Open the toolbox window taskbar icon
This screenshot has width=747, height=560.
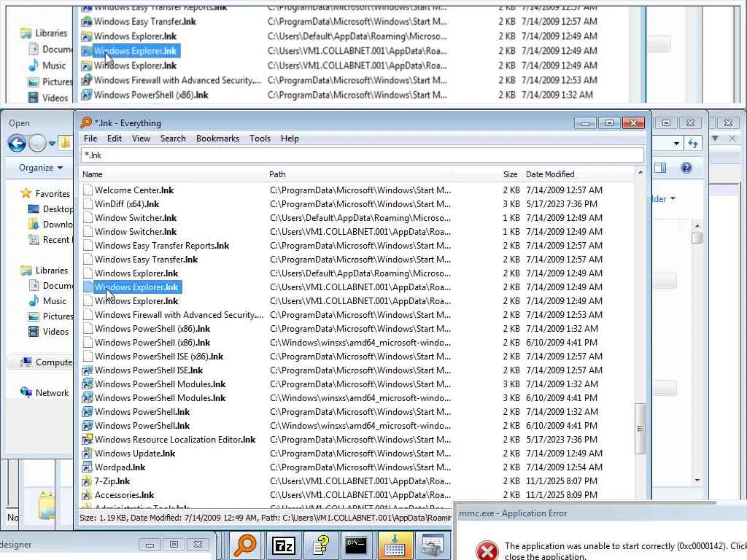tap(433, 545)
